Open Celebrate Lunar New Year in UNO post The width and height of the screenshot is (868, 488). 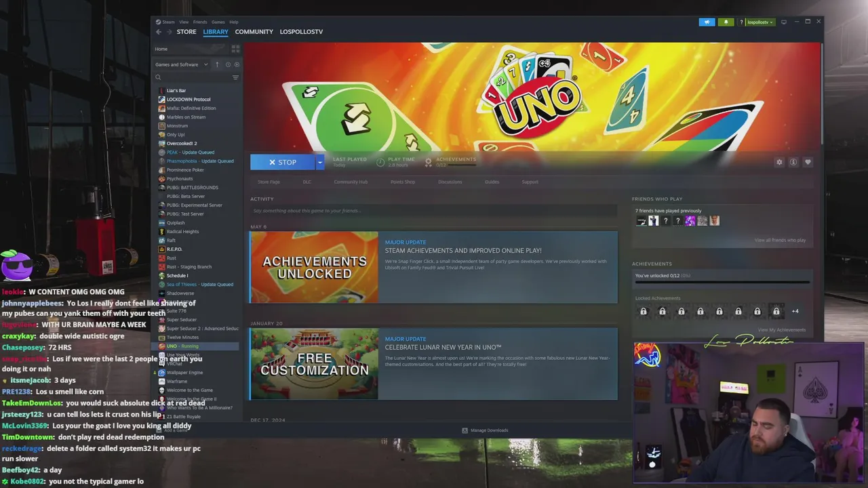[443, 347]
